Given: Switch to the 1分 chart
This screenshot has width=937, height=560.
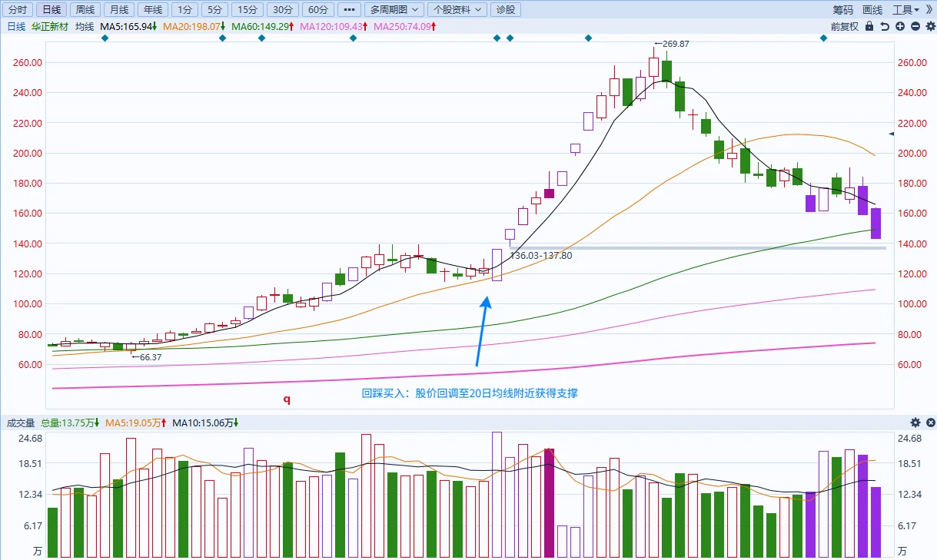Looking at the screenshot, I should (184, 10).
